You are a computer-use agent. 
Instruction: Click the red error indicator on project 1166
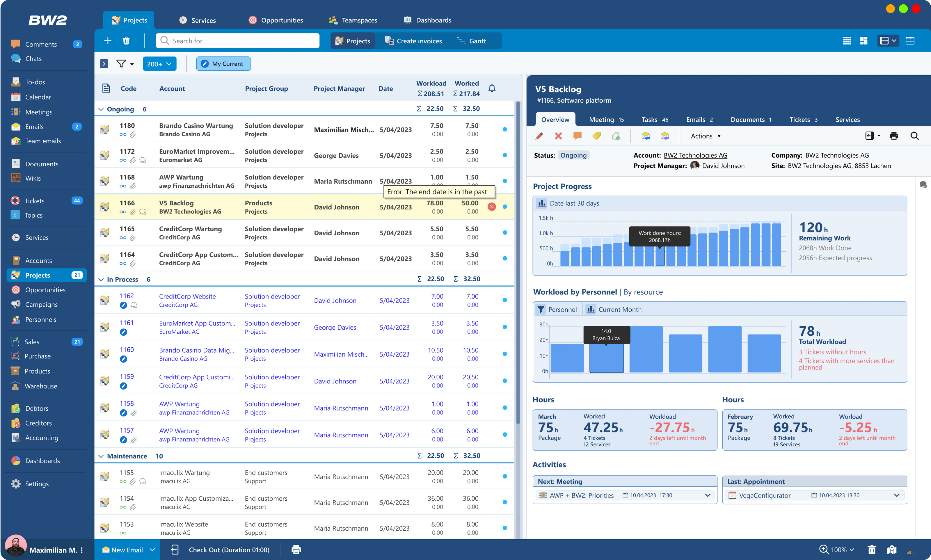491,207
